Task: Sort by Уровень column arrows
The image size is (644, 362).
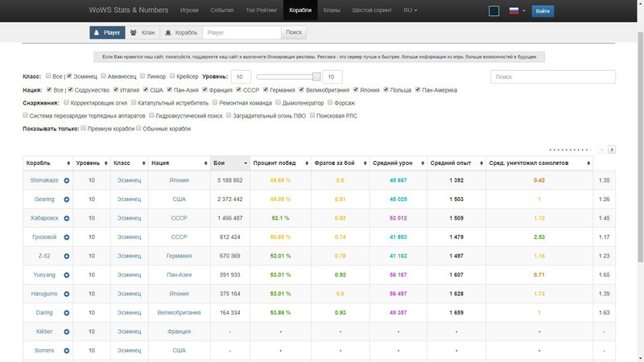Action: tap(106, 163)
